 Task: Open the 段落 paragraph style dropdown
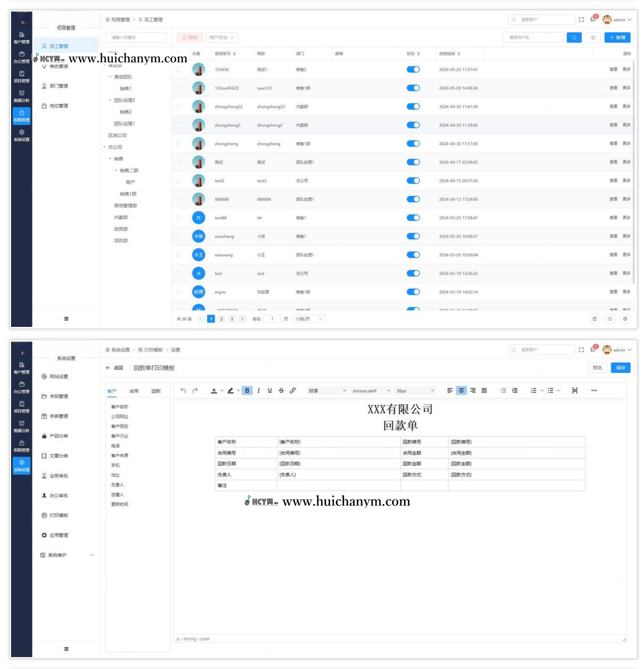pyautogui.click(x=327, y=390)
